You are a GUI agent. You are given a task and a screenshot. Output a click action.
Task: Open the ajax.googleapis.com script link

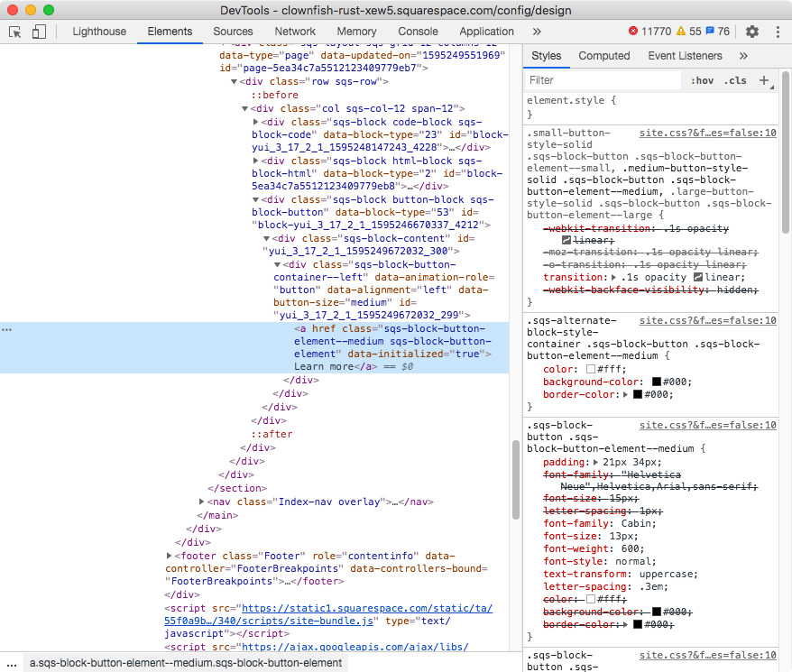click(x=355, y=647)
